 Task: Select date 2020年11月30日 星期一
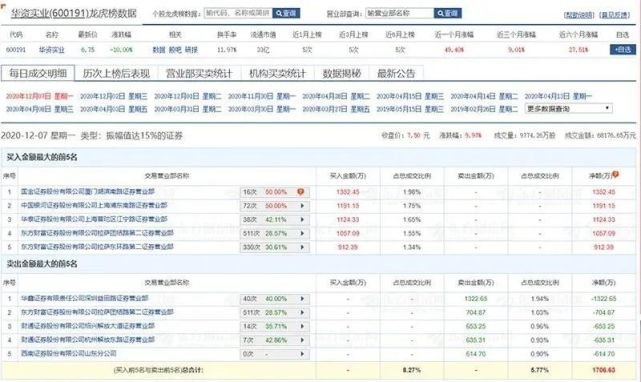(262, 96)
